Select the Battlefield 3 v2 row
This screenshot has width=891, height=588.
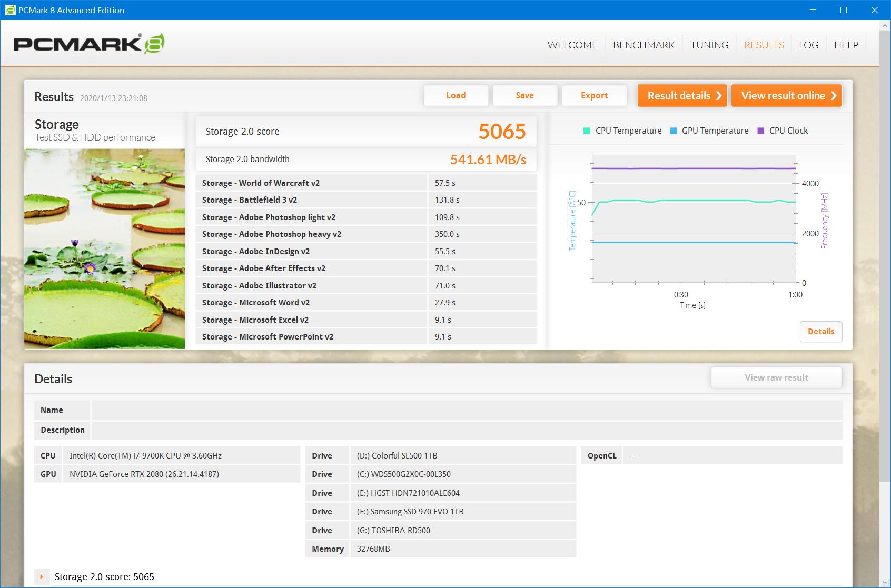point(366,200)
